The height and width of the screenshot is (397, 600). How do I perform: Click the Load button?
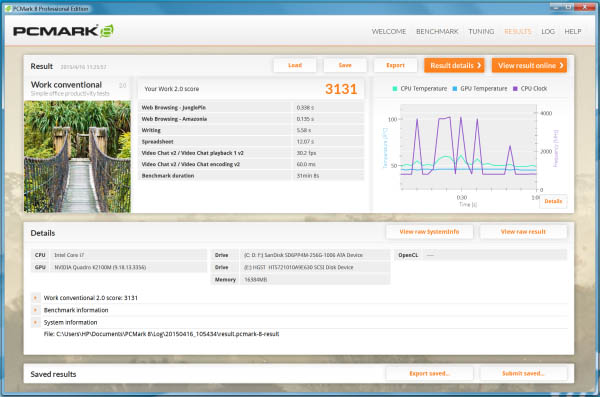pyautogui.click(x=295, y=65)
